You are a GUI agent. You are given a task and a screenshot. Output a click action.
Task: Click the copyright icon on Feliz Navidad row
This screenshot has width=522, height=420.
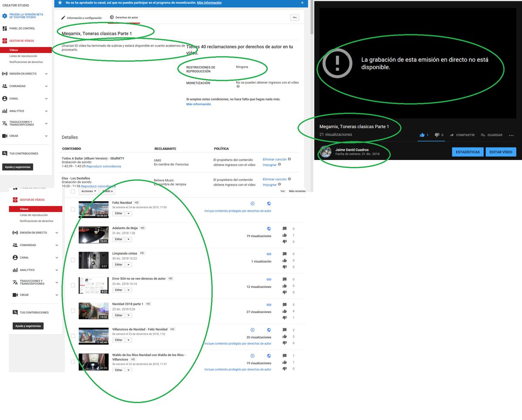click(252, 203)
